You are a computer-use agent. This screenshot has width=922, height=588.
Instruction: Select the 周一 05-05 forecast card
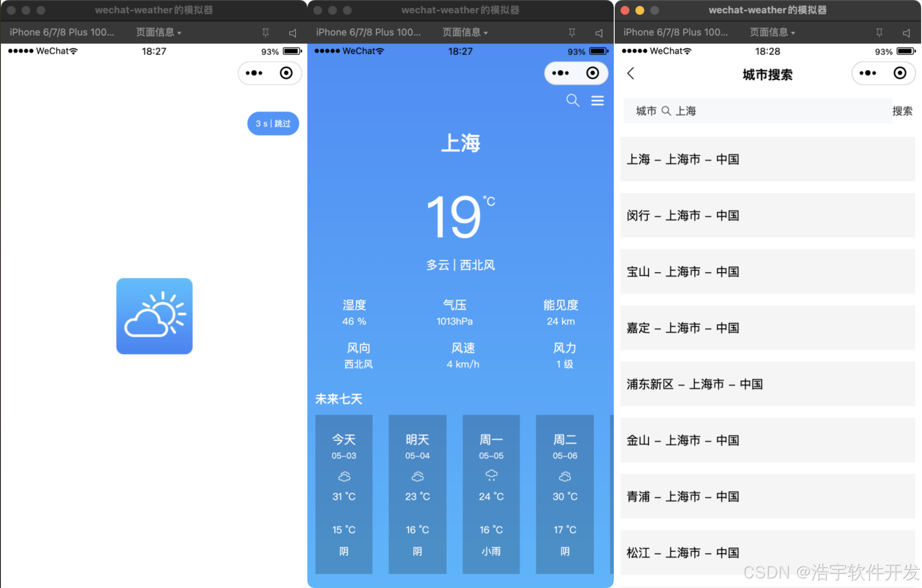(x=491, y=494)
